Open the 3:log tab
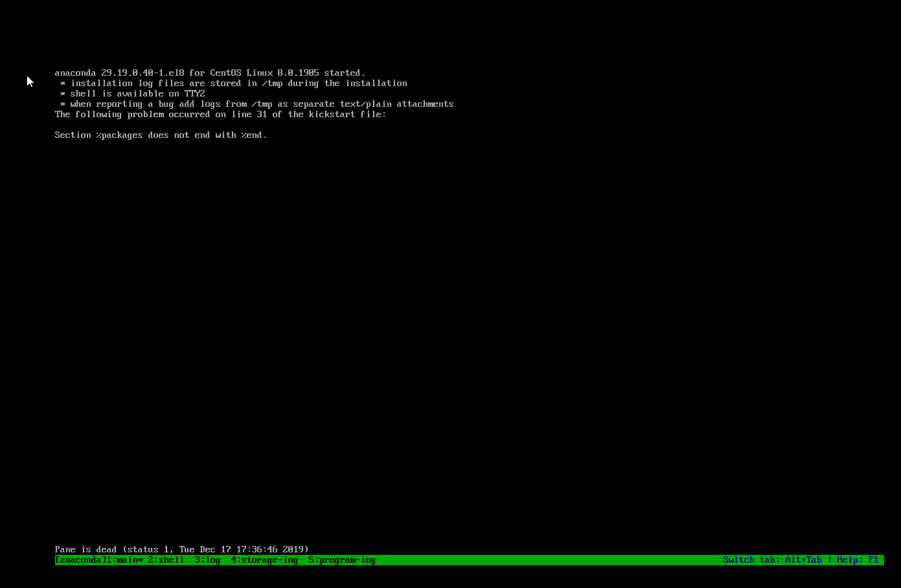901x588 pixels. click(x=207, y=560)
